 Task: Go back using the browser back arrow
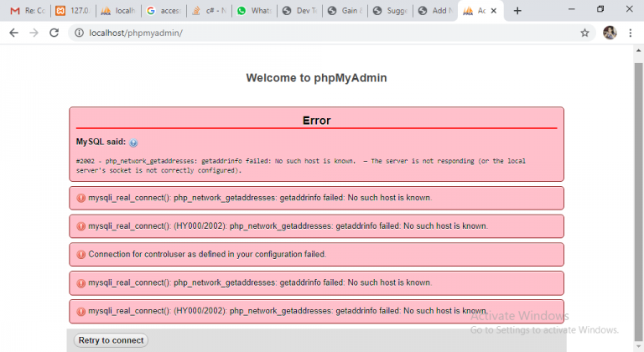[13, 33]
